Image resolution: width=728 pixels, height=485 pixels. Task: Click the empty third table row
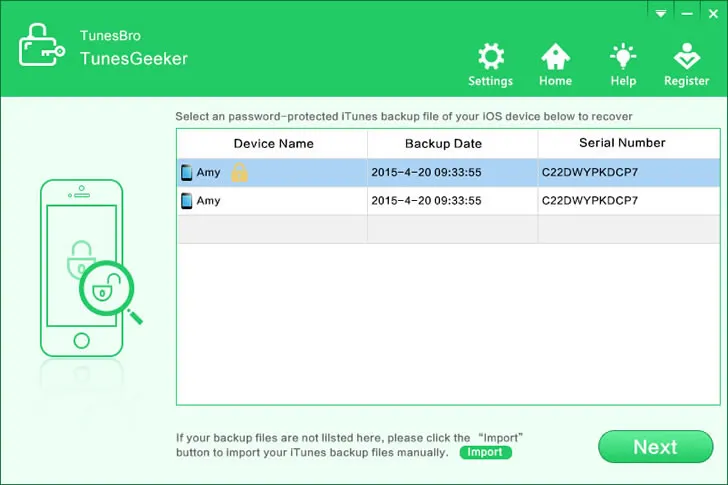click(x=447, y=229)
